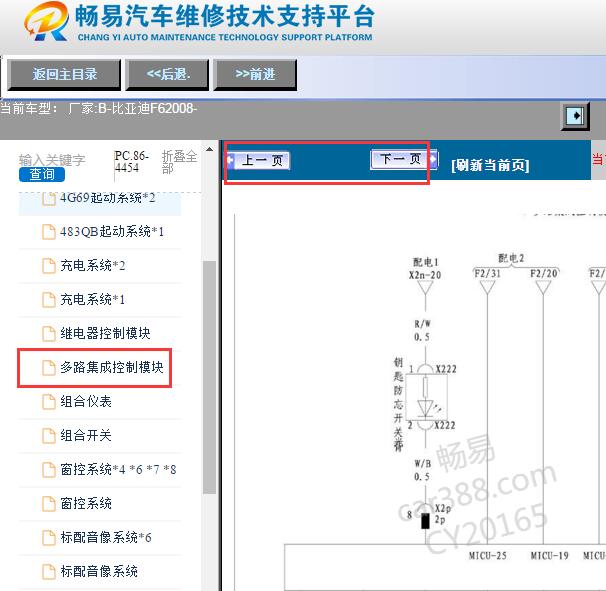Go to the next page with 下一页

click(404, 159)
